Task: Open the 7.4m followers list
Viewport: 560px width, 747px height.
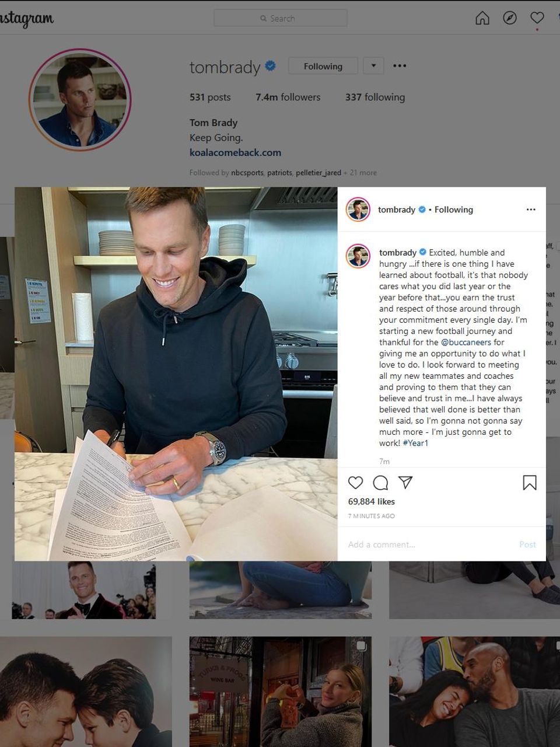Action: pos(288,97)
